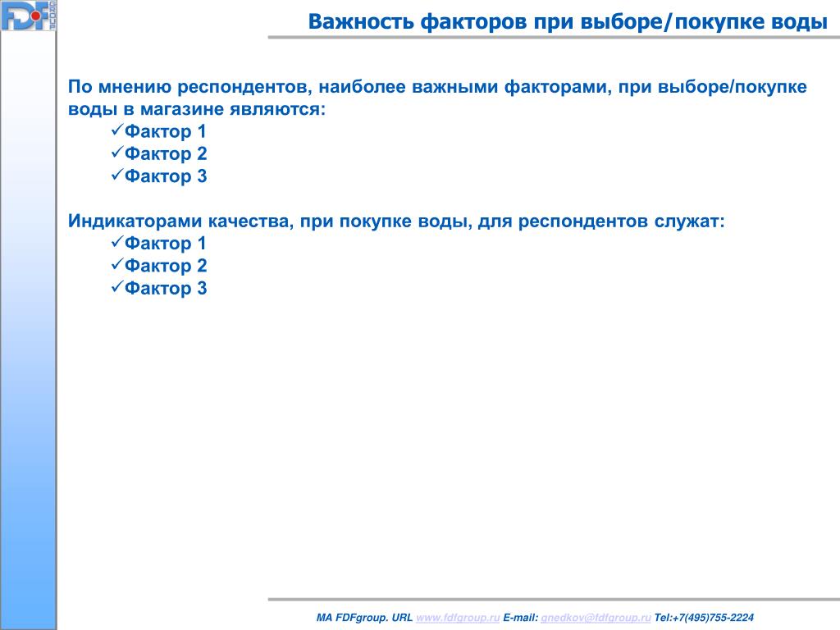Select 'Фактор 3' in the important factors list
The image size is (840, 630).
pyautogui.click(x=166, y=176)
